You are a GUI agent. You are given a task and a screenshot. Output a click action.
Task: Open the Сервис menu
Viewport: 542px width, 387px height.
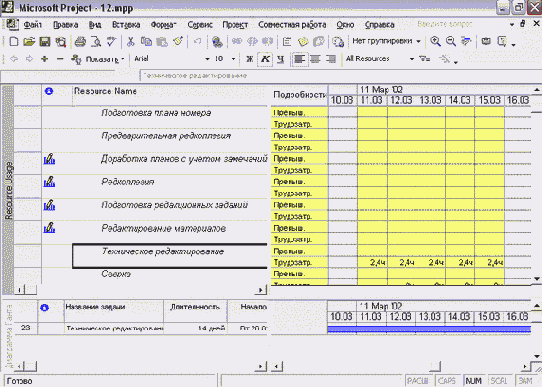coord(200,25)
